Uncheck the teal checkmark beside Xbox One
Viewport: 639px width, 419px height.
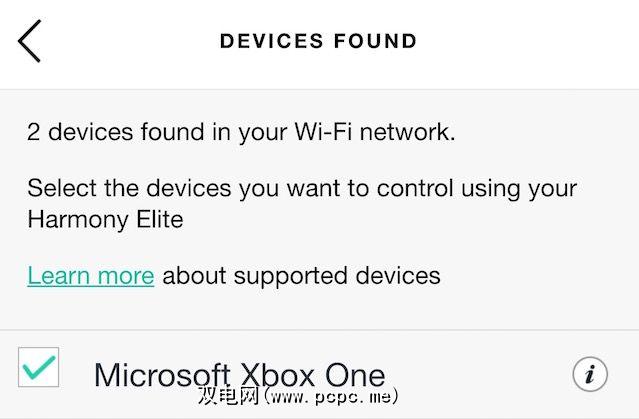(x=38, y=368)
